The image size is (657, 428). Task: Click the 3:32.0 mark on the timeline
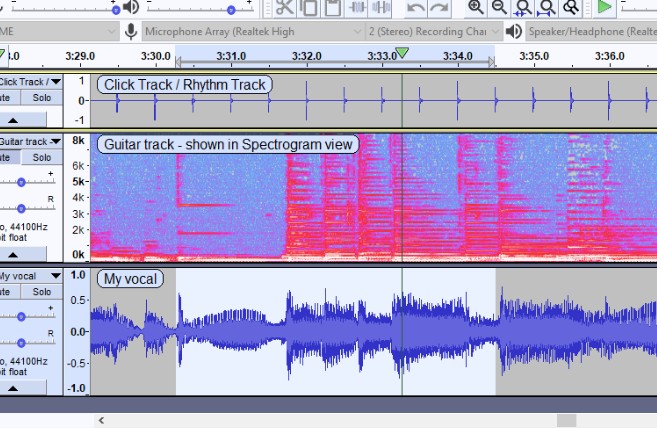tap(307, 56)
